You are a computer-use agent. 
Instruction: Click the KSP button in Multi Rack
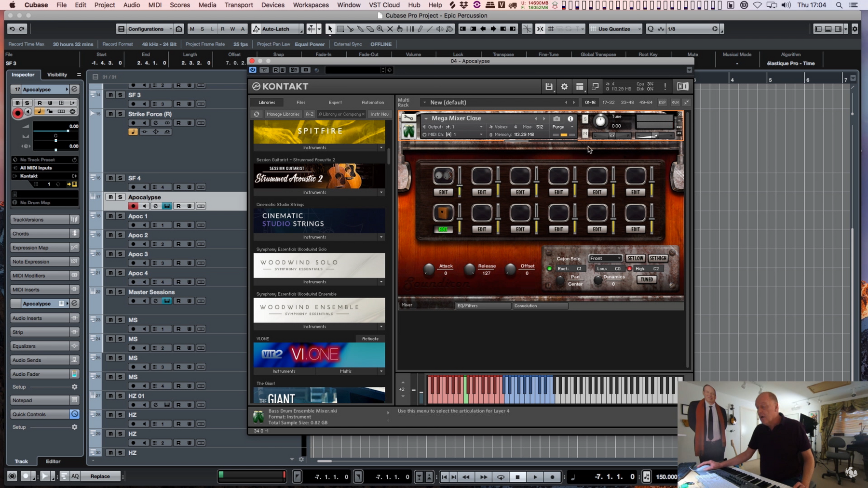[662, 102]
